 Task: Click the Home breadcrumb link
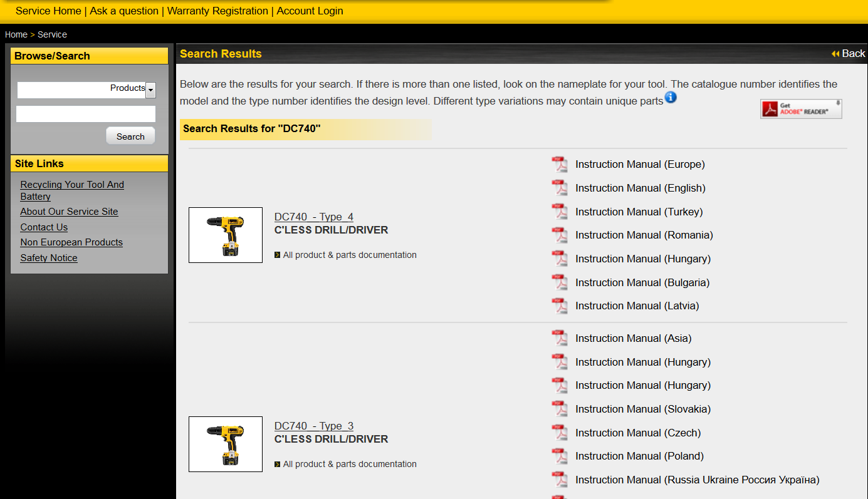pyautogui.click(x=16, y=34)
